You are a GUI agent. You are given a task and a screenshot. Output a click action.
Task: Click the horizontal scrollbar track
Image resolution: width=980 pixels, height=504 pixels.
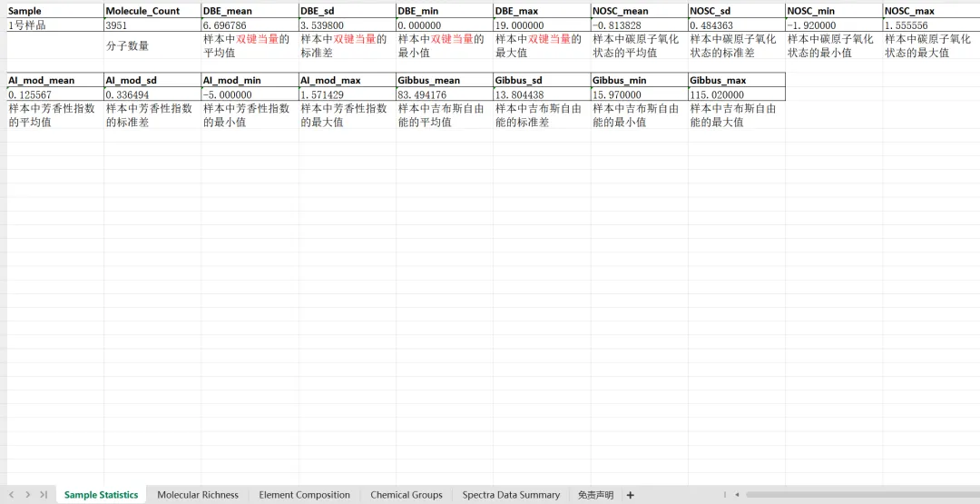pos(862,495)
